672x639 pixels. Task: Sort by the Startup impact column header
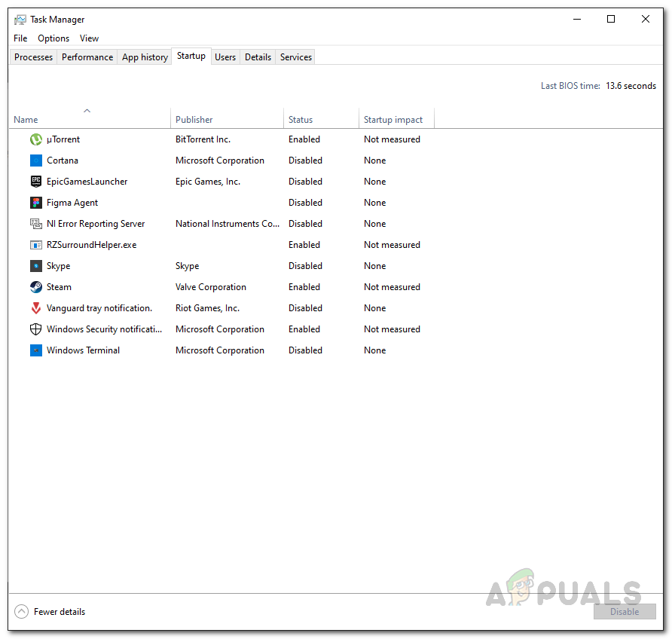(x=396, y=119)
